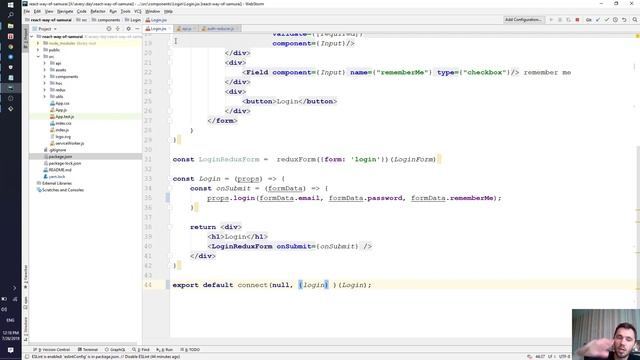Image resolution: width=640 pixels, height=360 pixels.
Task: Expand the public folder
Action: [38, 50]
